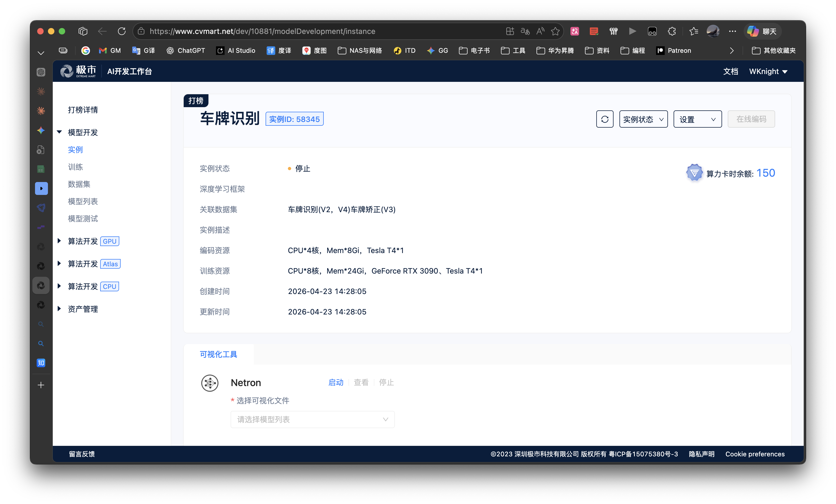The height and width of the screenshot is (504, 836).
Task: Open the 设置 dropdown
Action: 698,119
